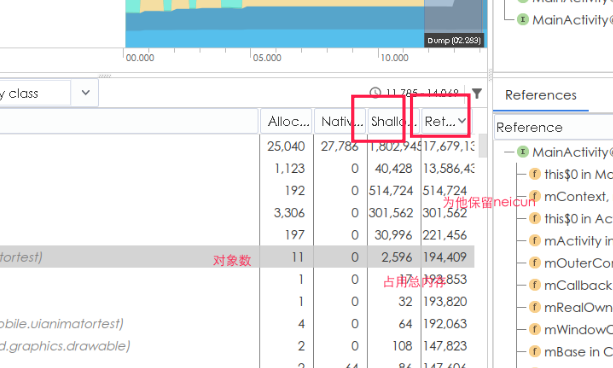Click the 2,596 shallow size cell
This screenshot has height=368, width=613.
point(397,257)
